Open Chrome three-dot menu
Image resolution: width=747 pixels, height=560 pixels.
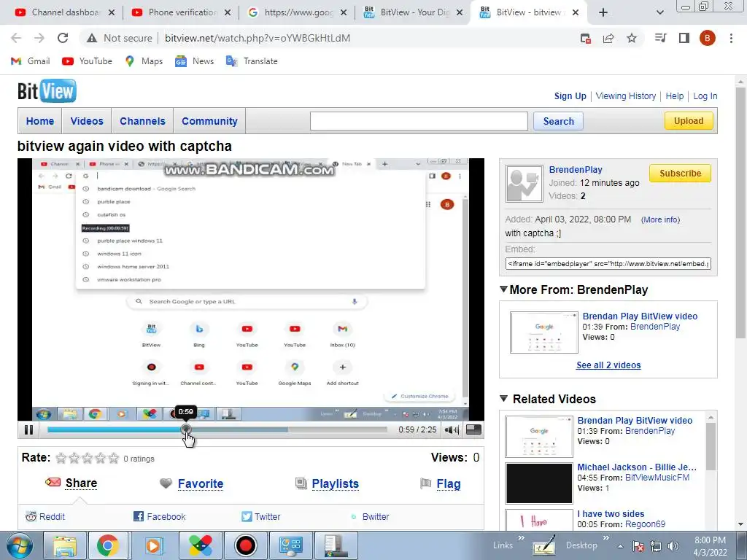pos(731,38)
